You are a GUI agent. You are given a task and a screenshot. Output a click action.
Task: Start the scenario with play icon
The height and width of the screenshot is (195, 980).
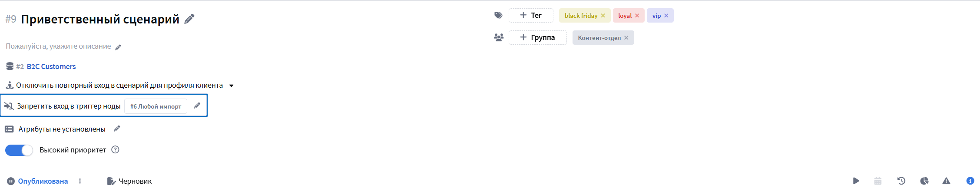(856, 181)
